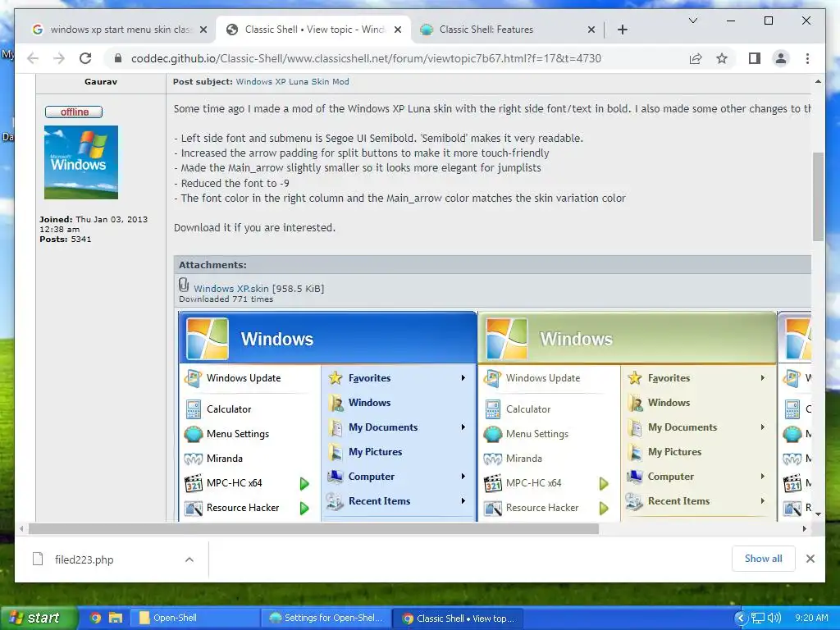The width and height of the screenshot is (840, 630).
Task: Expand options chevron for filed223.php download
Action: click(x=189, y=559)
